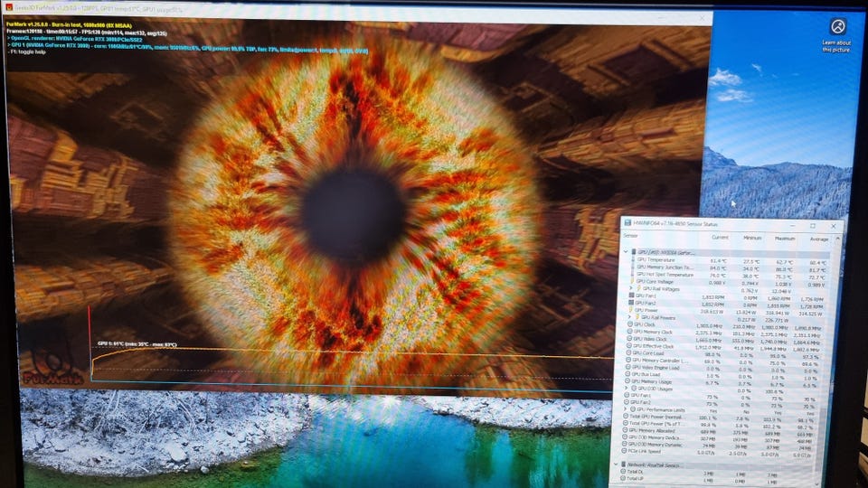
Task: Click the scroll-down arrow in the sensor list
Action: (x=817, y=484)
